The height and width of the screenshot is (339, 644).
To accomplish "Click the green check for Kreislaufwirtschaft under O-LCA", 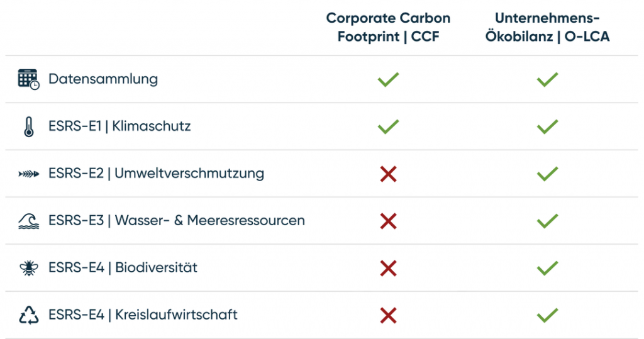I will 547,315.
